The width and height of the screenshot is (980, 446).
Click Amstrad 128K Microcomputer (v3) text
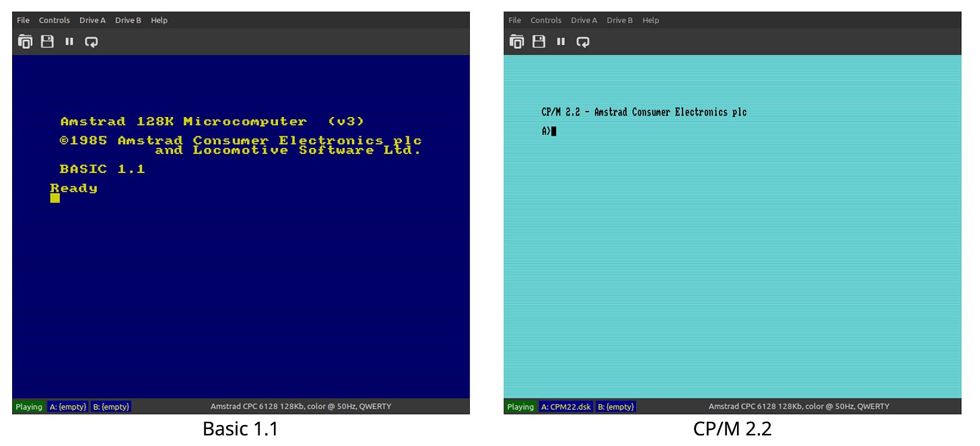(x=212, y=122)
